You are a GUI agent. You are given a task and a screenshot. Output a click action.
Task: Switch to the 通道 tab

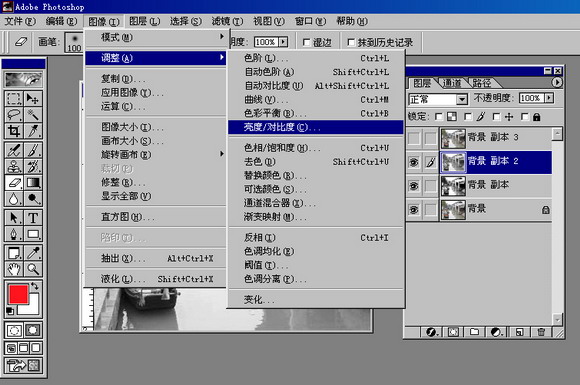click(452, 83)
